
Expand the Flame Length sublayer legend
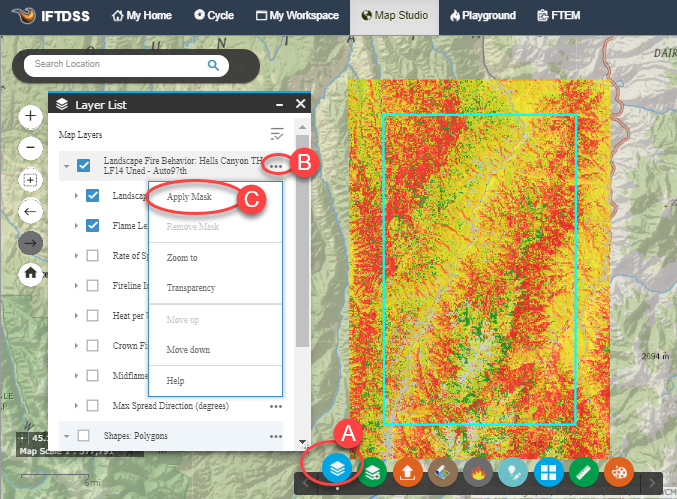(x=76, y=225)
